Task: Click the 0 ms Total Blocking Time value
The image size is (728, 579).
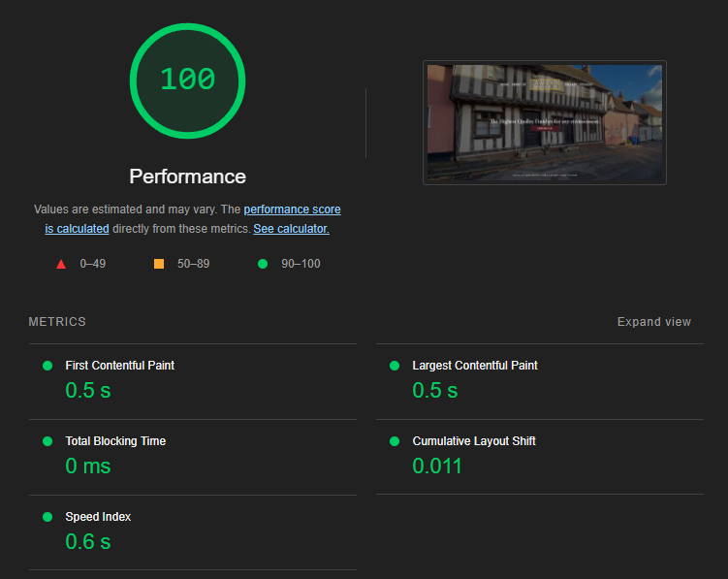Action: 88,466
